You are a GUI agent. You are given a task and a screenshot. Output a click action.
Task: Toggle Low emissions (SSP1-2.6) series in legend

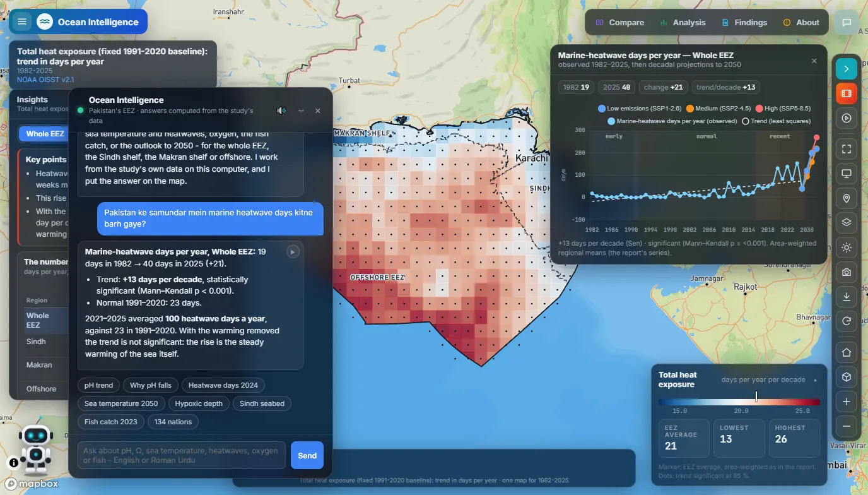coord(640,109)
